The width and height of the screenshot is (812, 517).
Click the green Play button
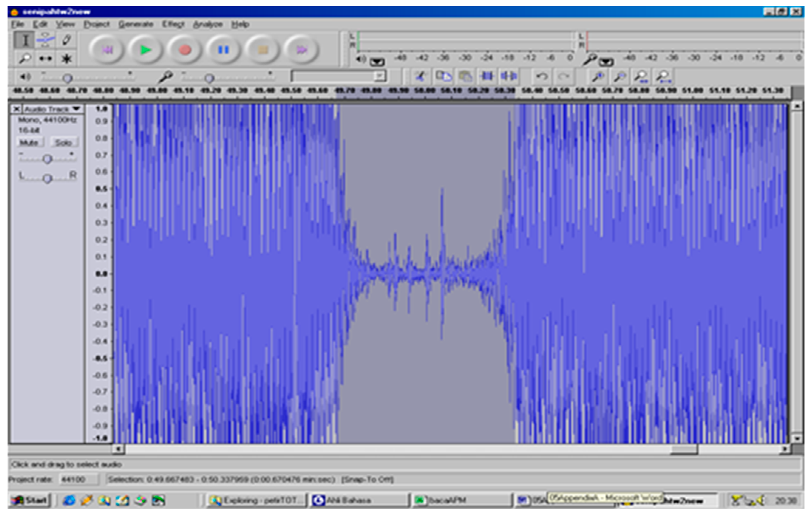click(146, 49)
